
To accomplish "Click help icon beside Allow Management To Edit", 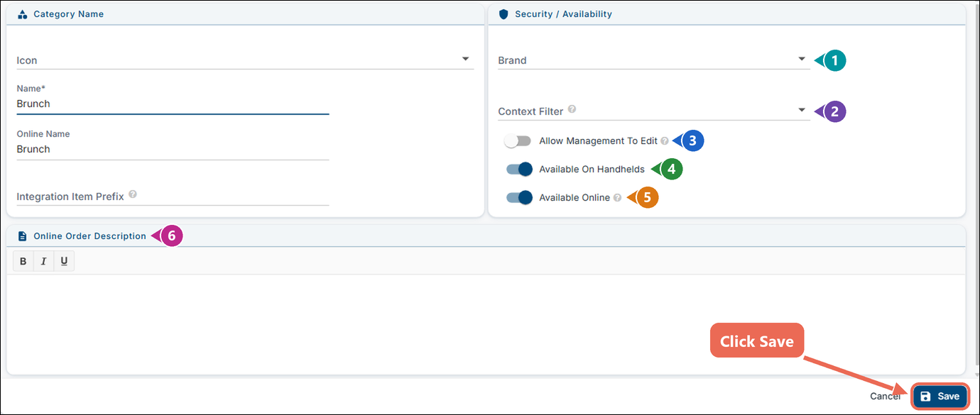I will [x=665, y=141].
